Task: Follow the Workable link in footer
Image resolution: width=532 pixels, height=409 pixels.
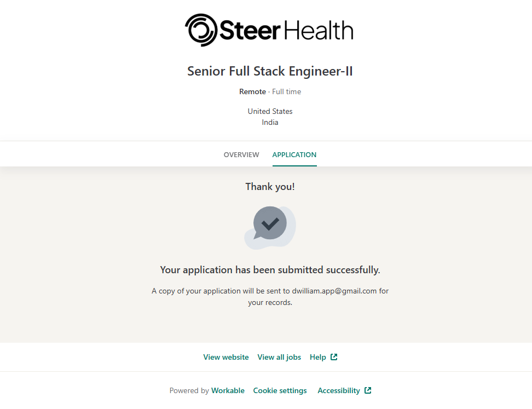Action: click(x=228, y=390)
